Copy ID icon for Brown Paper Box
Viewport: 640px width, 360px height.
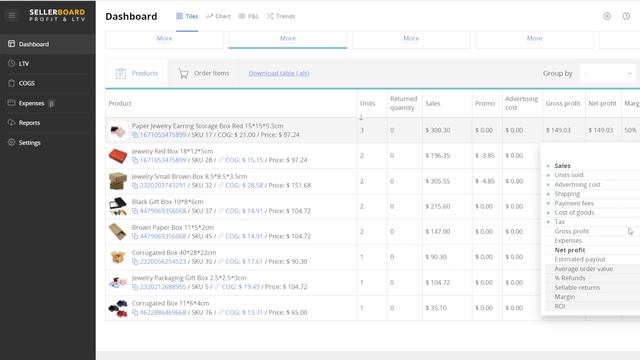pos(135,236)
